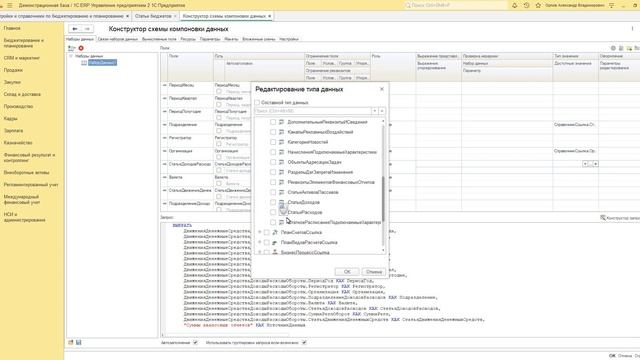Clear the dialog search field with x button
Viewport: 640px width, 360px height.
click(382, 111)
